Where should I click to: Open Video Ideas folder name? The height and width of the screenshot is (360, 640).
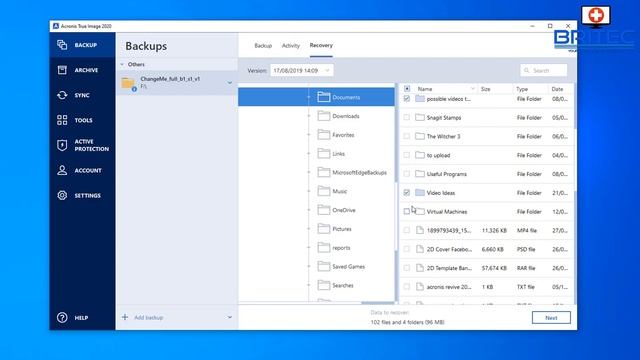(x=440, y=193)
